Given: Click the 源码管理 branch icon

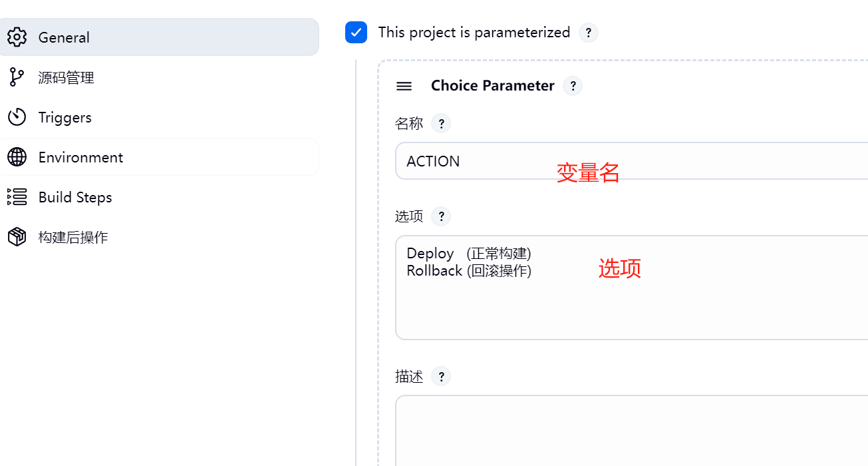Looking at the screenshot, I should coord(17,77).
